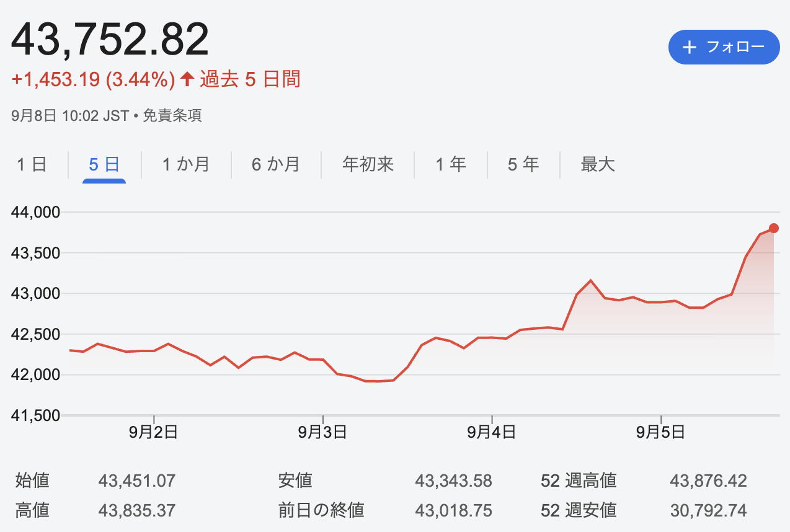View the 5 年 chart range
The width and height of the screenshot is (790, 532).
[x=523, y=164]
